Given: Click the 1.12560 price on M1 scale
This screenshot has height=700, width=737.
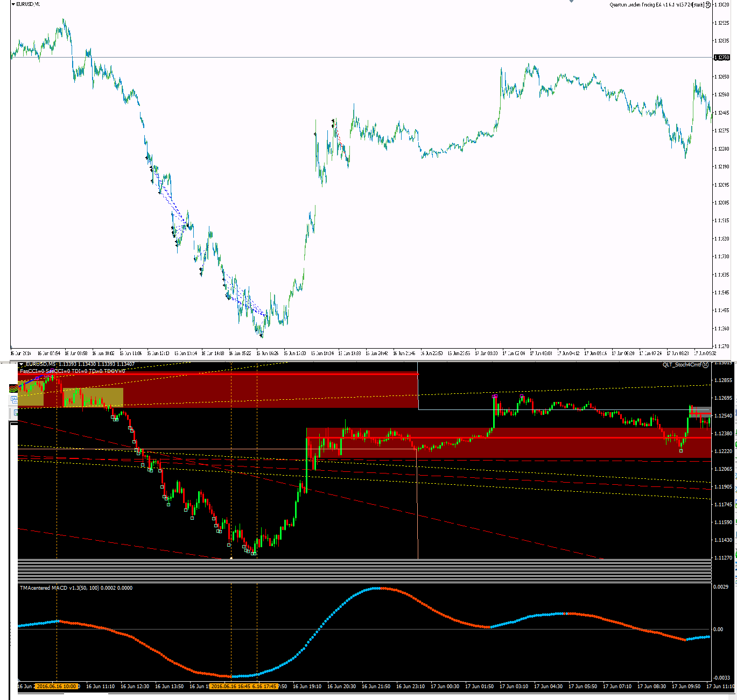Looking at the screenshot, I should tap(722, 95).
